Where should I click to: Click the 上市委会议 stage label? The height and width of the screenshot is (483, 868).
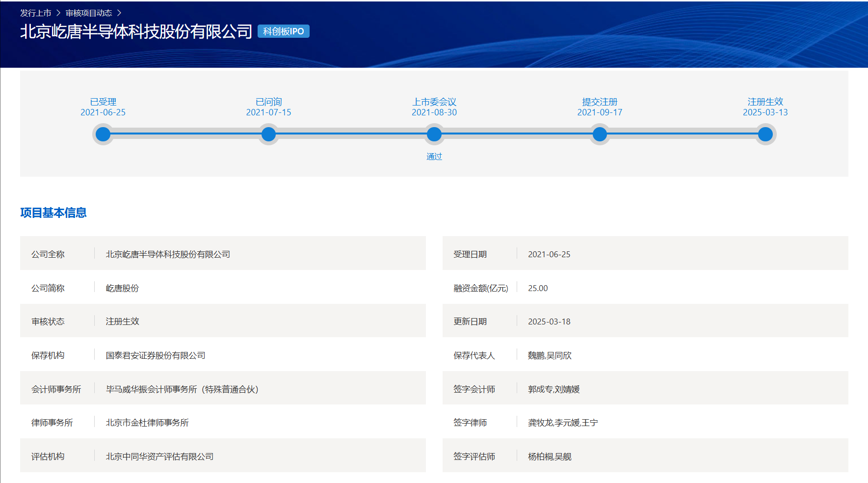[434, 102]
